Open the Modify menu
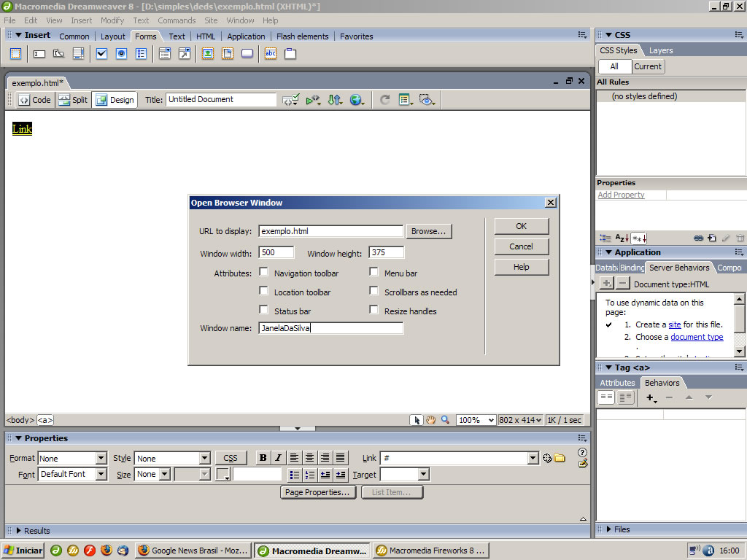 112,20
